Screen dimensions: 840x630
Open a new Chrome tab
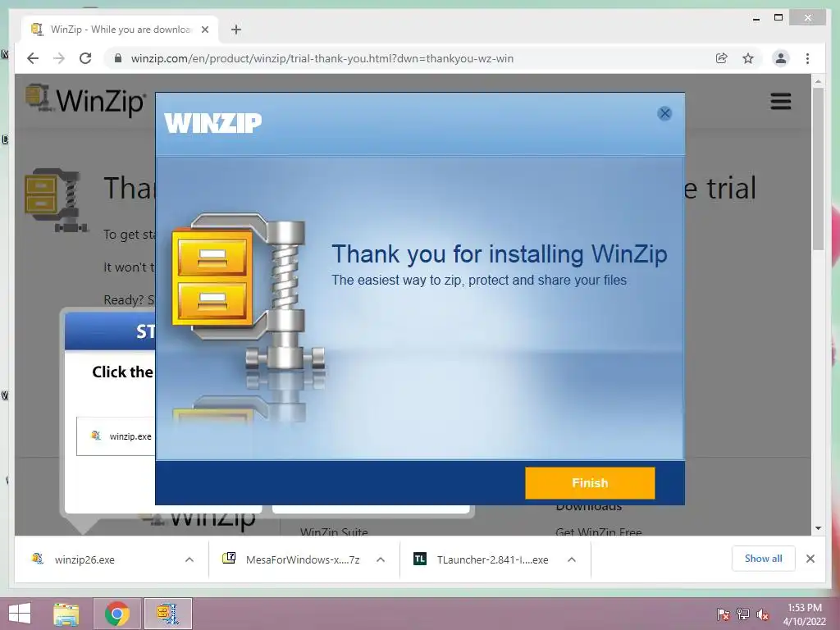point(236,30)
